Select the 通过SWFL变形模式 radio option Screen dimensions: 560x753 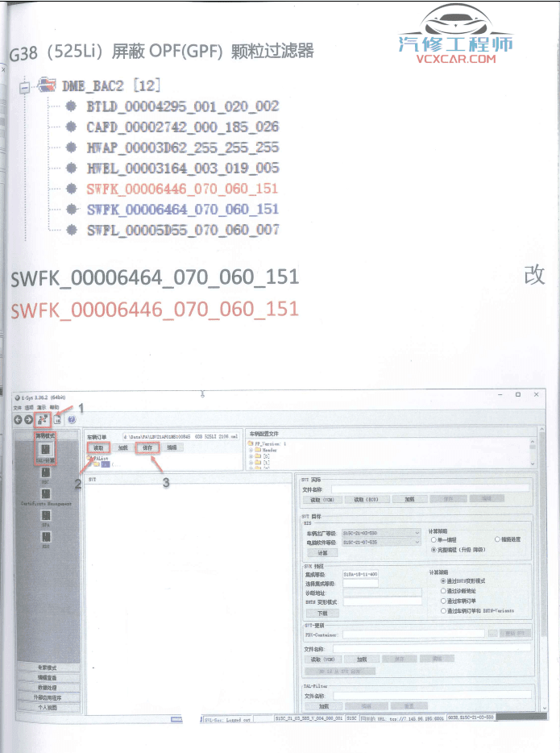pos(443,581)
